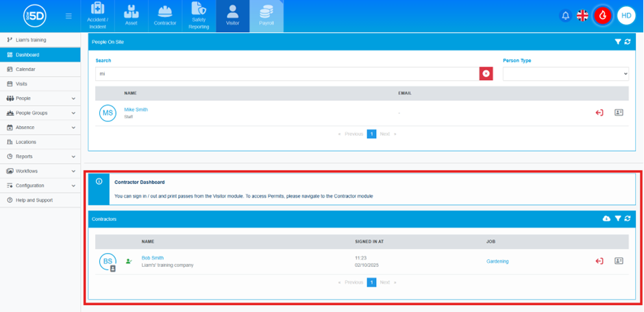Open Mike Smith's ID card icon
The width and height of the screenshot is (644, 312).
point(619,113)
